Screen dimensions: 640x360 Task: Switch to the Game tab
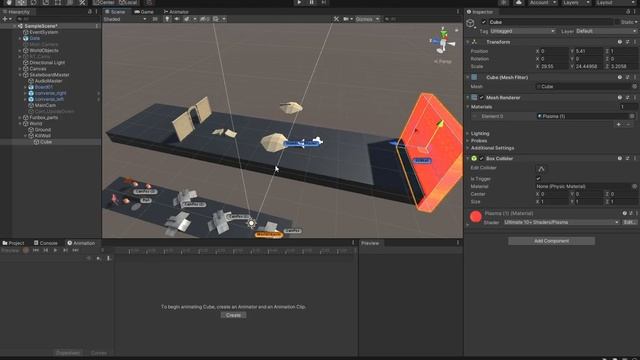click(144, 12)
